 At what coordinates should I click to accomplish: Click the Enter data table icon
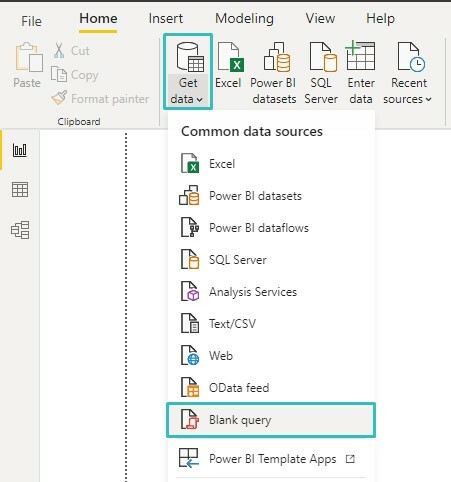360,55
